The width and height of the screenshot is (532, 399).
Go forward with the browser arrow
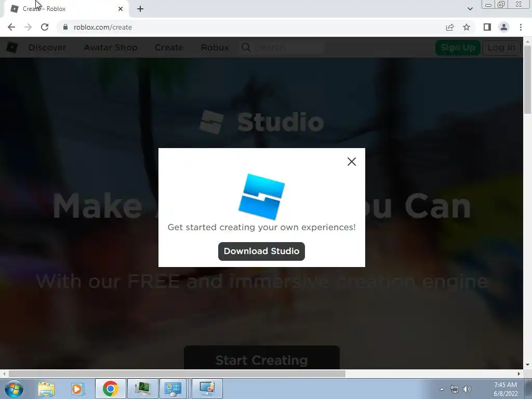28,27
